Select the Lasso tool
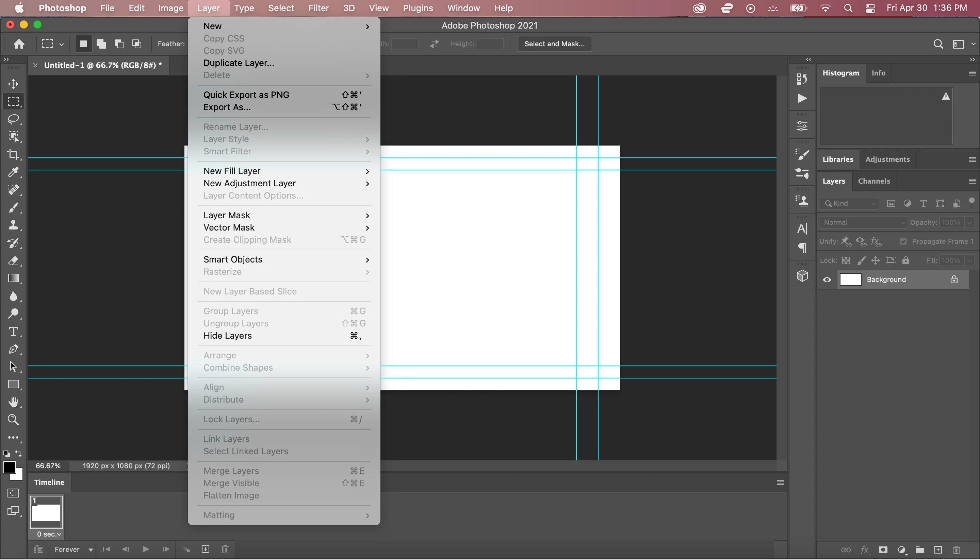Screen dimensions: 980x559 (14, 119)
